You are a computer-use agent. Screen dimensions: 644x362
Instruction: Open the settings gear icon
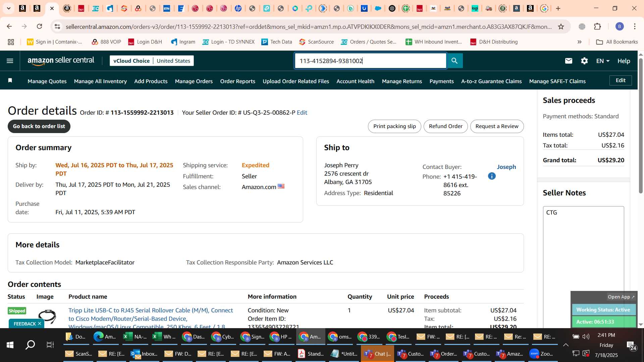(x=584, y=61)
